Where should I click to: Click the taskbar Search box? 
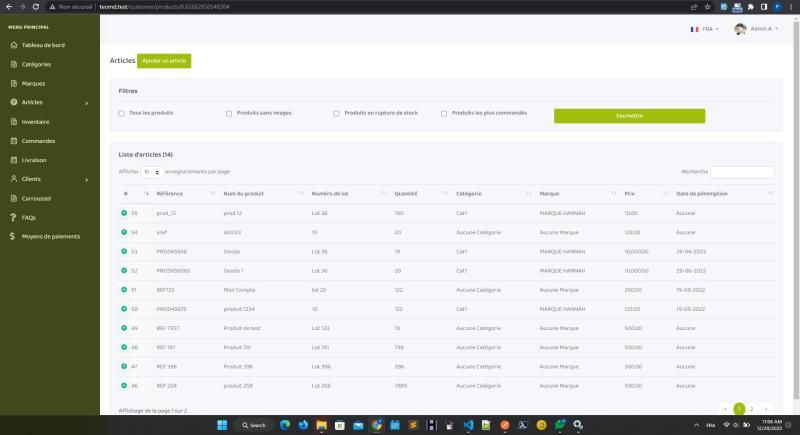pos(254,425)
